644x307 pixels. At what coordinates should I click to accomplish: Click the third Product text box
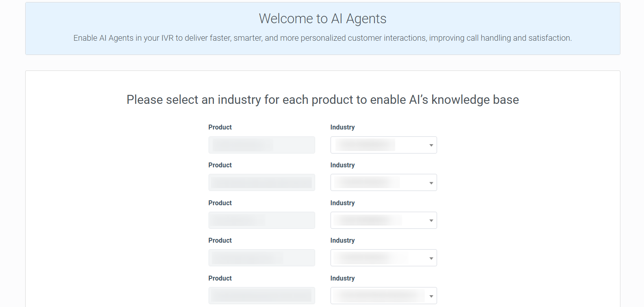(261, 220)
